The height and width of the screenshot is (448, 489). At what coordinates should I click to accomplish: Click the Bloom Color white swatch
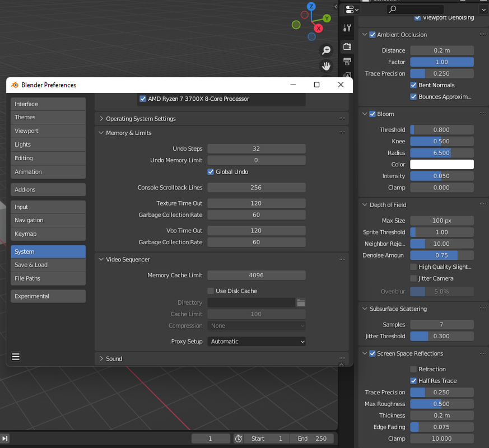pos(442,164)
